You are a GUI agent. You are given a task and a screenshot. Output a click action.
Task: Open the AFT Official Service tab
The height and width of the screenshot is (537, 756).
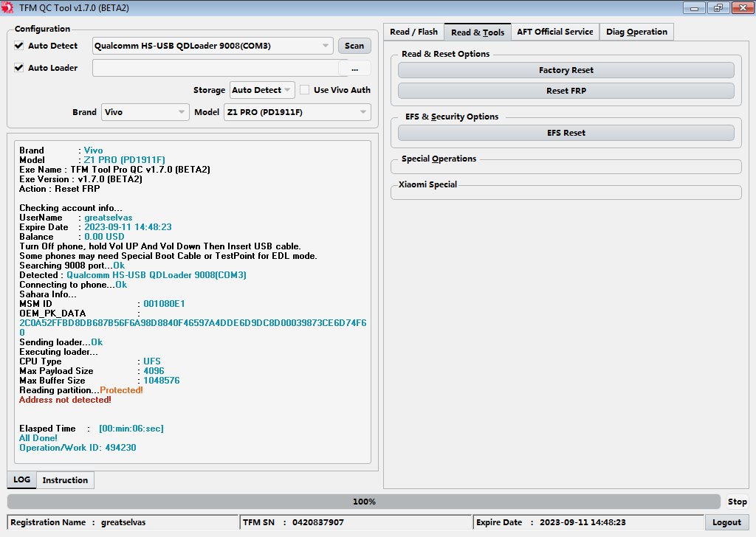[555, 32]
